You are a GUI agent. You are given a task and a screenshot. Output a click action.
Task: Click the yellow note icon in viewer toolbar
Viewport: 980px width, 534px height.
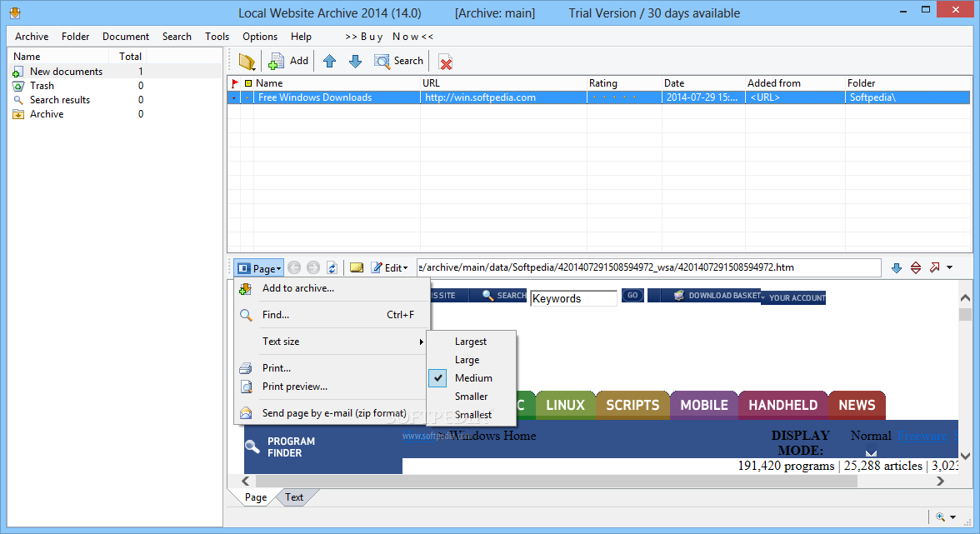[x=357, y=268]
